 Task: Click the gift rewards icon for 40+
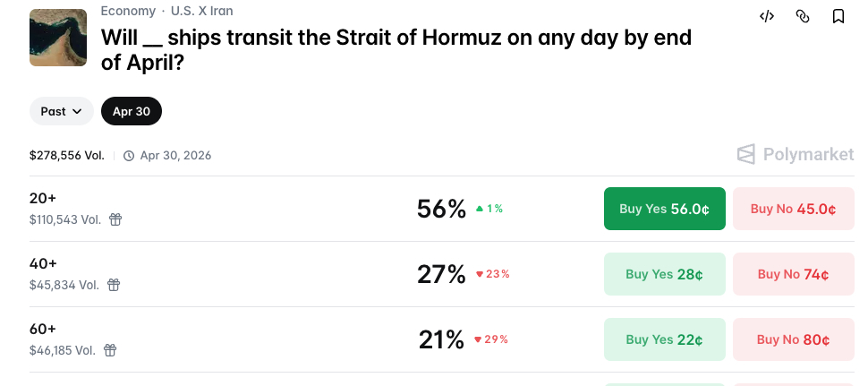113,285
